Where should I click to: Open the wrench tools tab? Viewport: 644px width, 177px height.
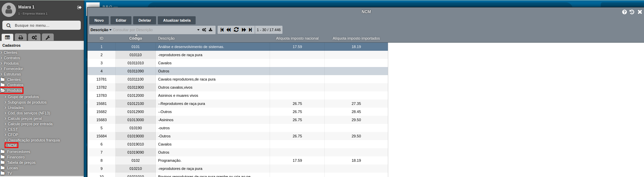point(48,38)
